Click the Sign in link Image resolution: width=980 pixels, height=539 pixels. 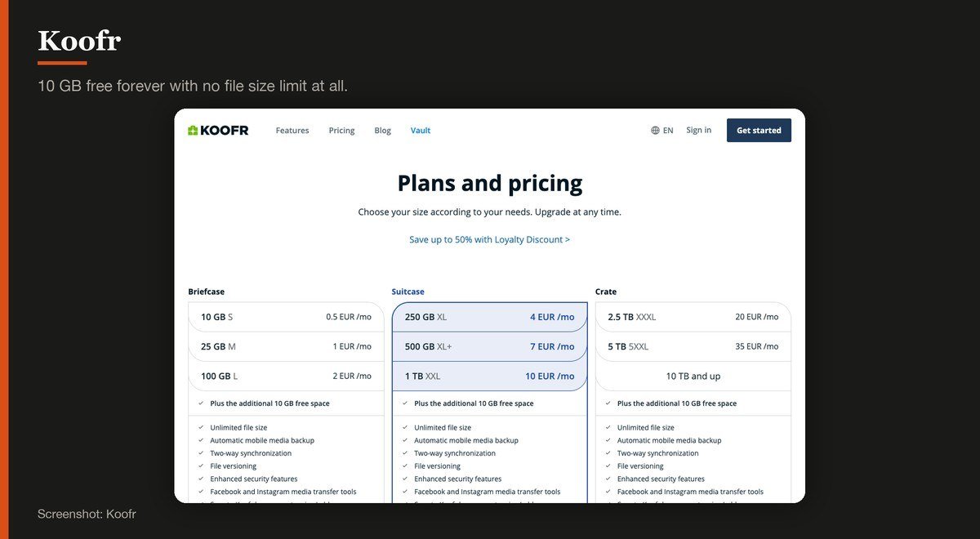point(698,130)
